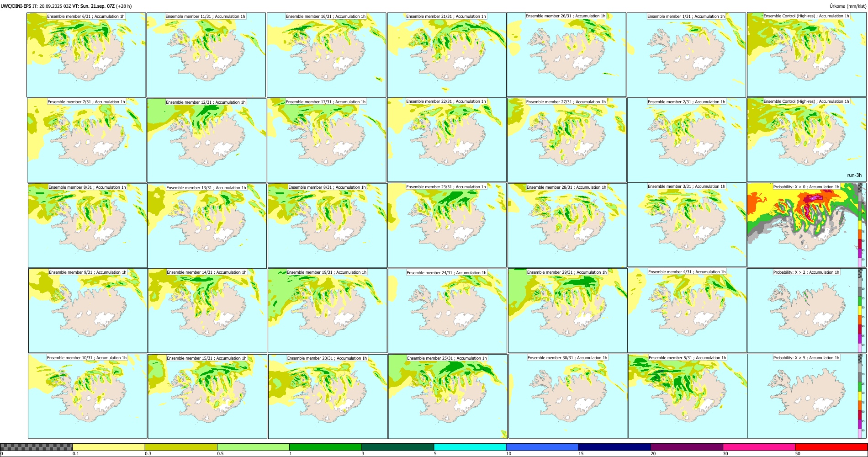Viewport: 868px width, 457px height.
Task: Select the IT: 20.09.2025 03Z init time
Action: point(52,6)
